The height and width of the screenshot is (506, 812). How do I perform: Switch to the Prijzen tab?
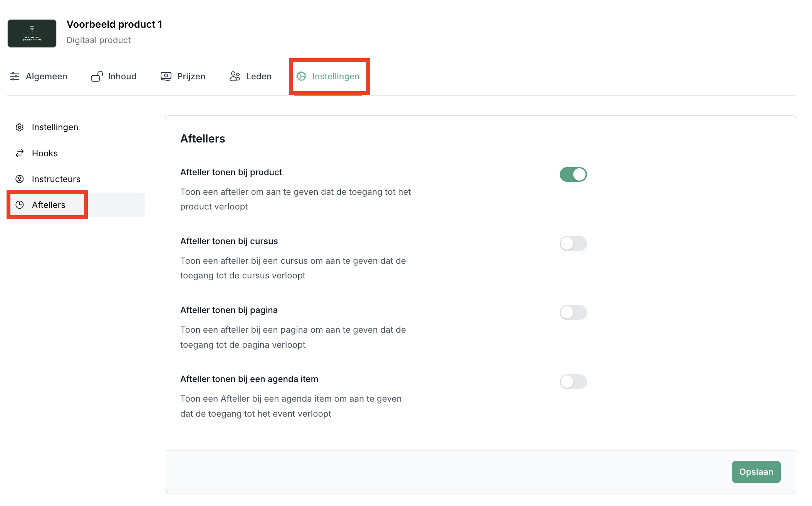click(x=191, y=76)
